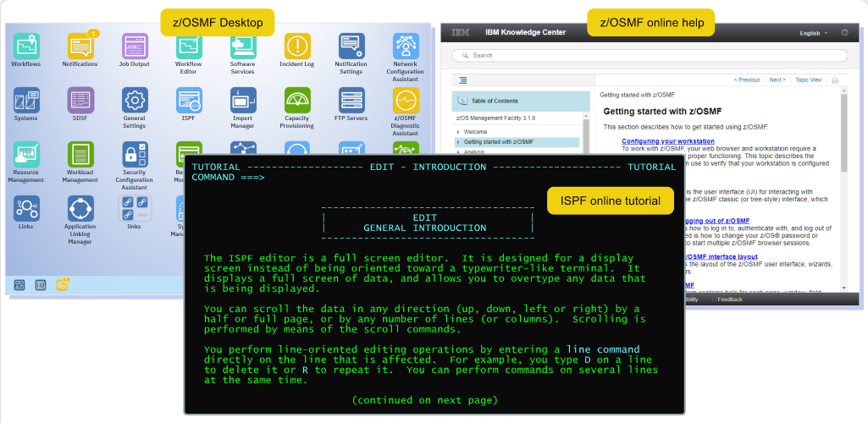Click the Getting started with z/OSMF heading

pyautogui.click(x=662, y=112)
